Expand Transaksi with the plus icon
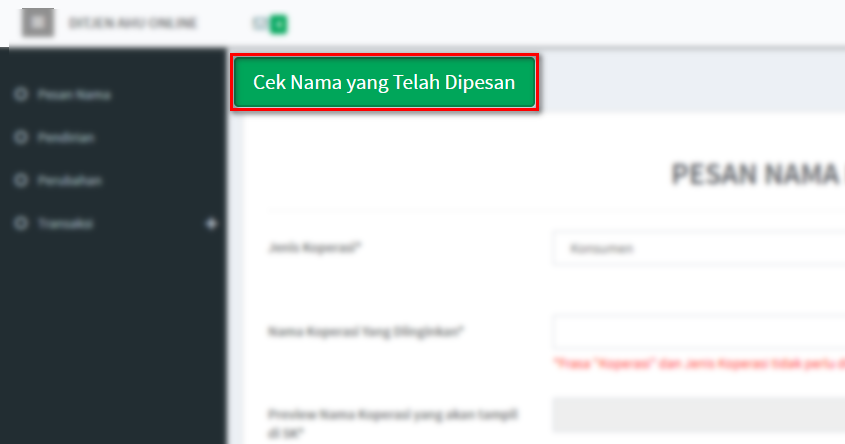 (211, 223)
